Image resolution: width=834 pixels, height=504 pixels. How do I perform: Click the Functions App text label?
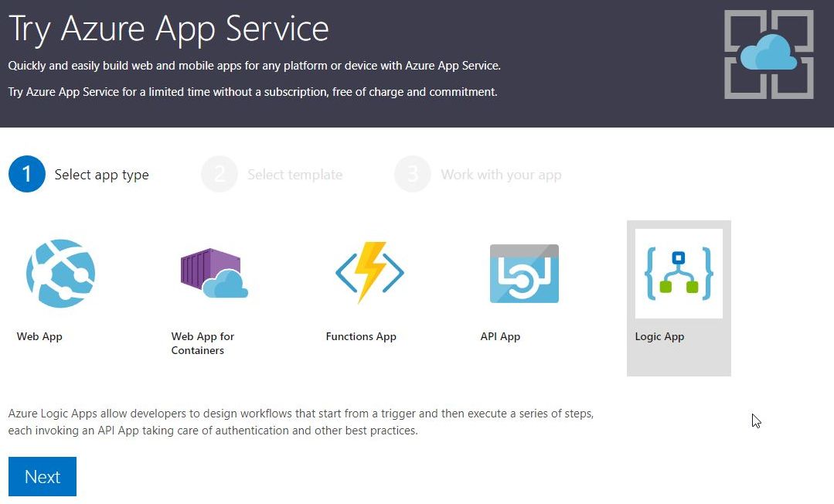tap(361, 336)
